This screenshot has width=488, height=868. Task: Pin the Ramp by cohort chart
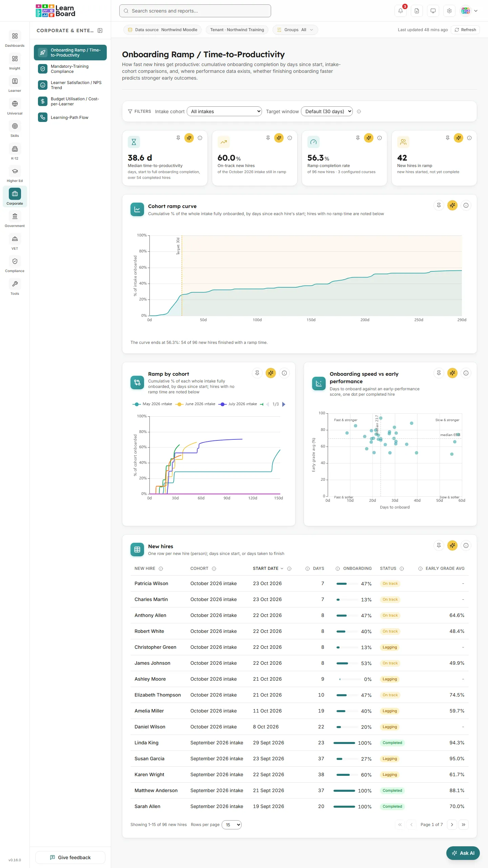point(257,373)
